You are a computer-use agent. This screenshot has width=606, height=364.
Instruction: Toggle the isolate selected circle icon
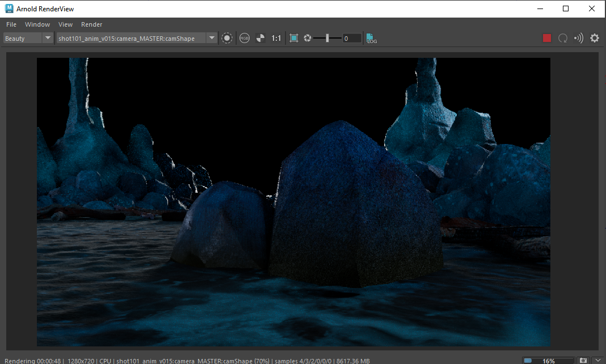(227, 38)
